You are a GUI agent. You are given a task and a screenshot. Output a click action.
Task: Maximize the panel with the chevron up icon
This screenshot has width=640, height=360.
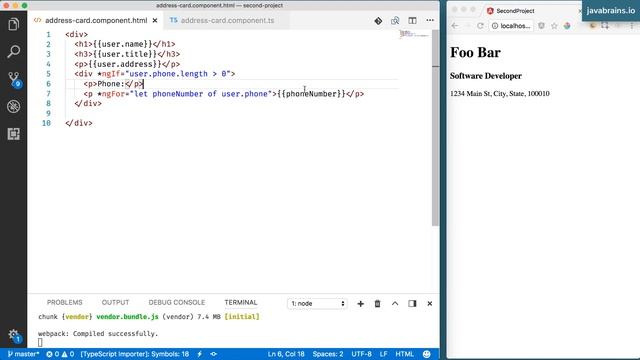tap(395, 304)
